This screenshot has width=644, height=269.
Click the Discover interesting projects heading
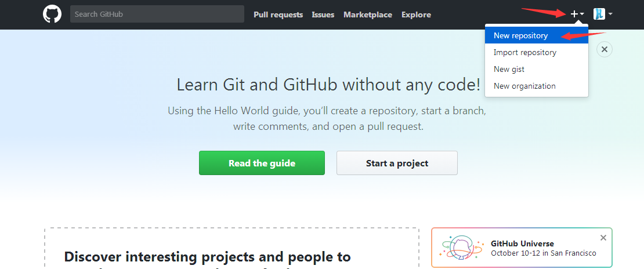[x=207, y=257]
